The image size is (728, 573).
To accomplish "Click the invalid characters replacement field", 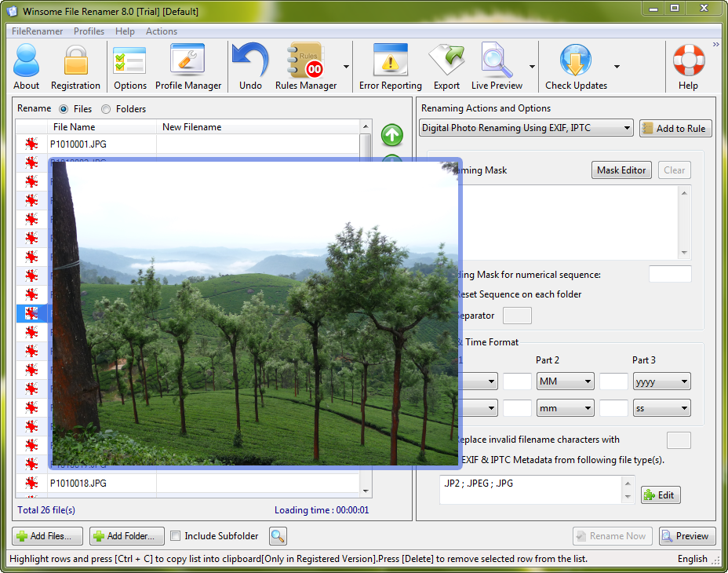I will click(679, 440).
